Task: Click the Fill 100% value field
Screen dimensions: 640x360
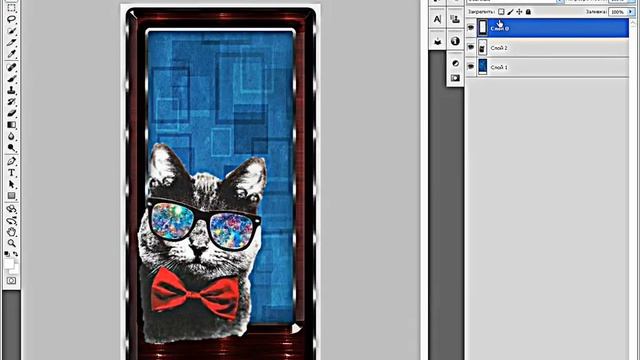Action: click(x=618, y=12)
